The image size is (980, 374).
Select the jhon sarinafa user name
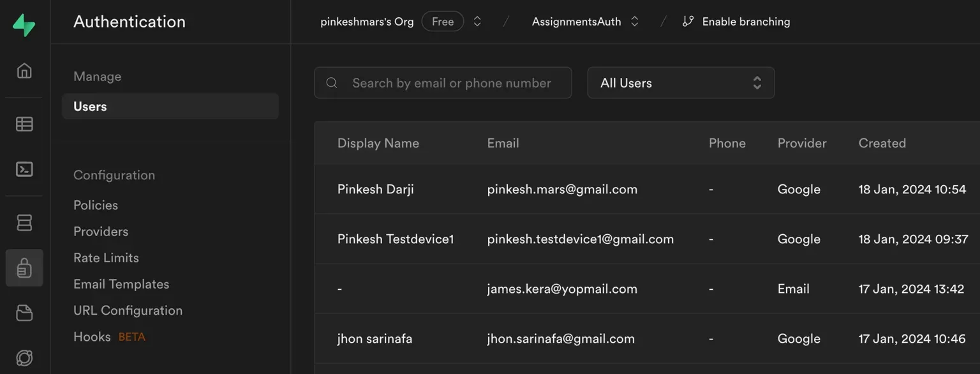point(375,338)
